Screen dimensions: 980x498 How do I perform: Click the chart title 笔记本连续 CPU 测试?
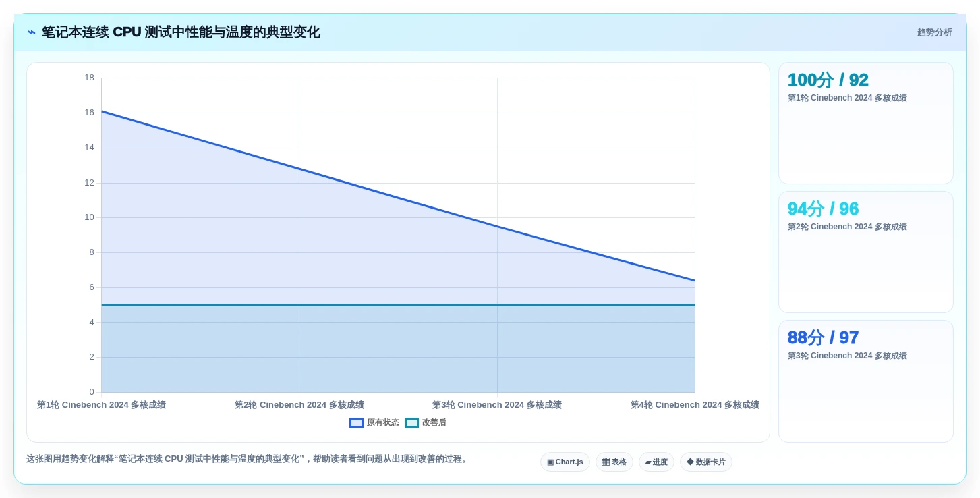click(x=181, y=32)
